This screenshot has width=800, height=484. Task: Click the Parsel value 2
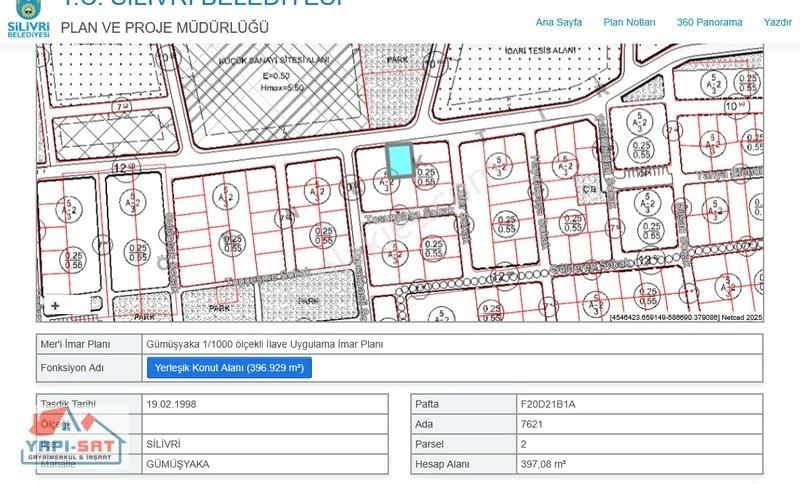523,444
